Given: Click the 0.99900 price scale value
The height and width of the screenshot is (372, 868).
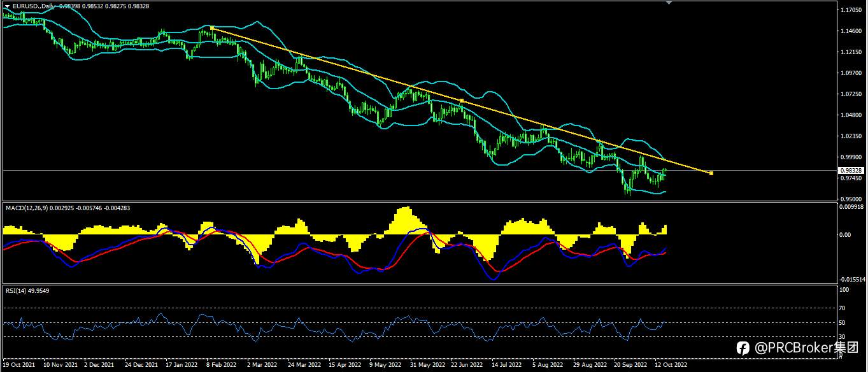Looking at the screenshot, I should click(851, 157).
